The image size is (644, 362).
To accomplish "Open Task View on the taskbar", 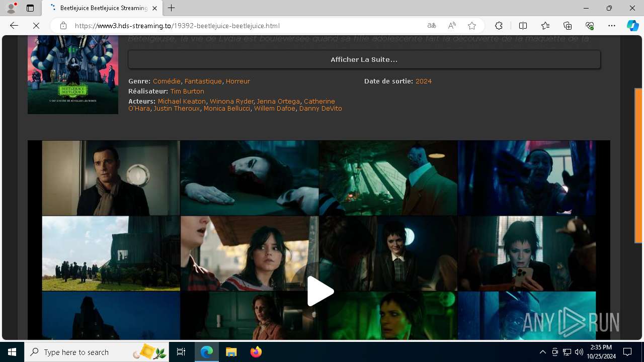I will pyautogui.click(x=181, y=352).
